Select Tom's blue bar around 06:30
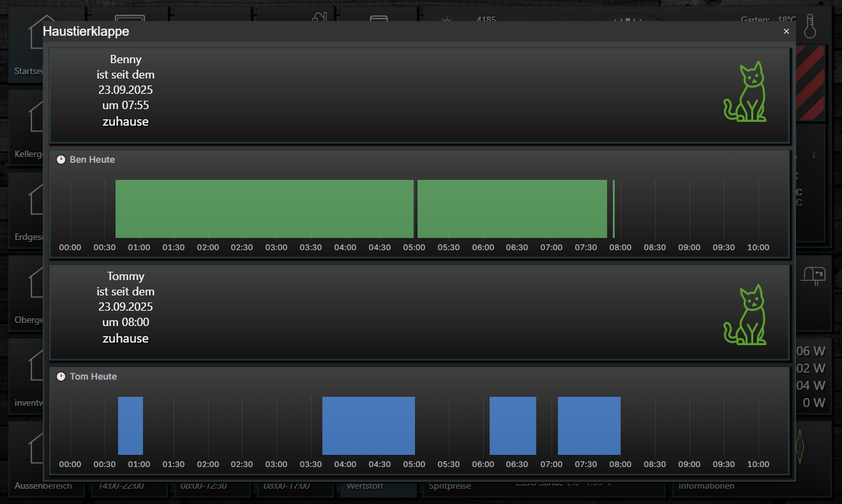 point(513,426)
